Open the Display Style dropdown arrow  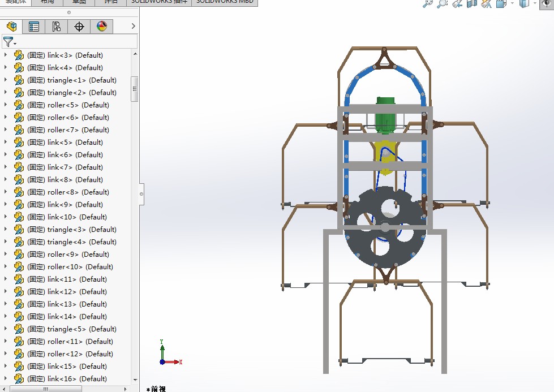pyautogui.click(x=535, y=3)
